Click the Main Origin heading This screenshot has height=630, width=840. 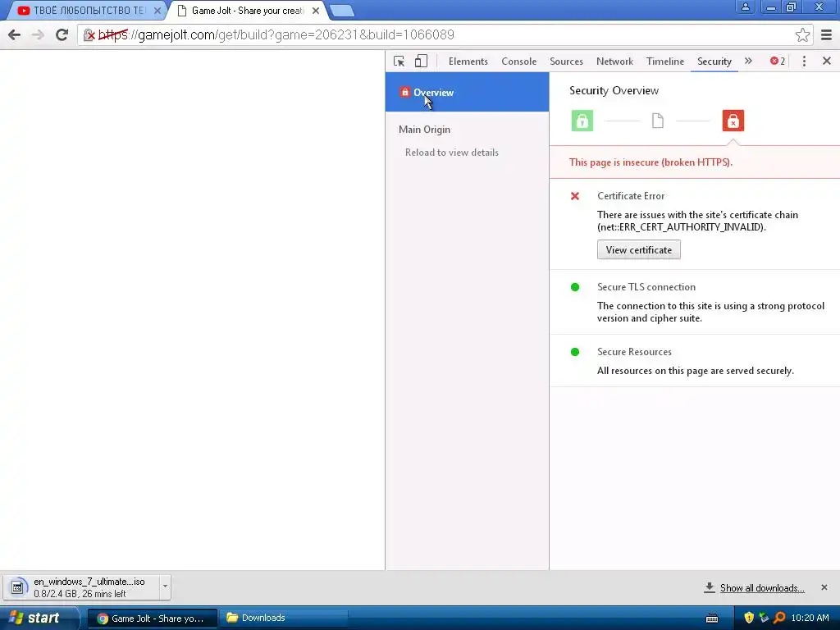(x=424, y=130)
